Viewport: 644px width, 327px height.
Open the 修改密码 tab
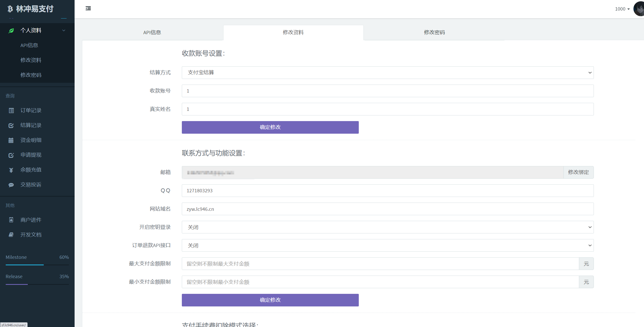pos(434,32)
